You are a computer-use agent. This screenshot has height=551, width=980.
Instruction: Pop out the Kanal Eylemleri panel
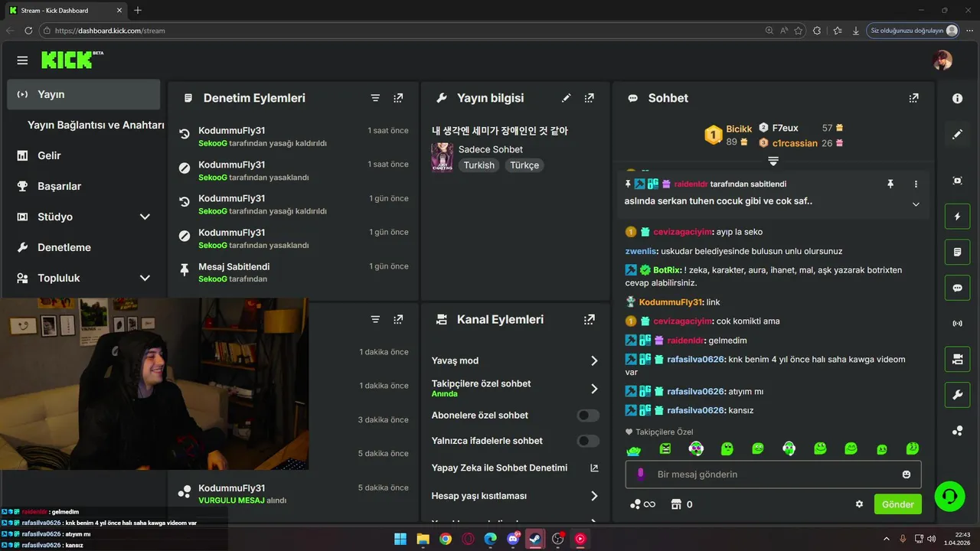click(x=589, y=319)
